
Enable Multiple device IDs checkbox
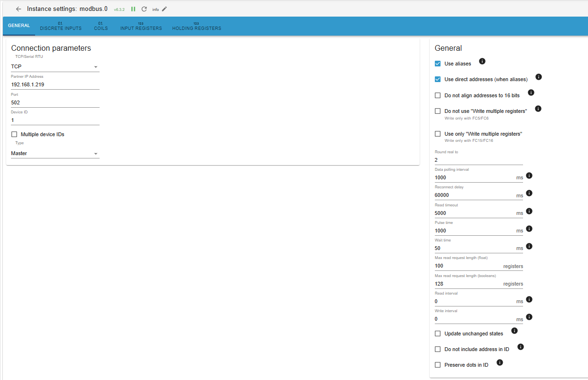pyautogui.click(x=14, y=134)
